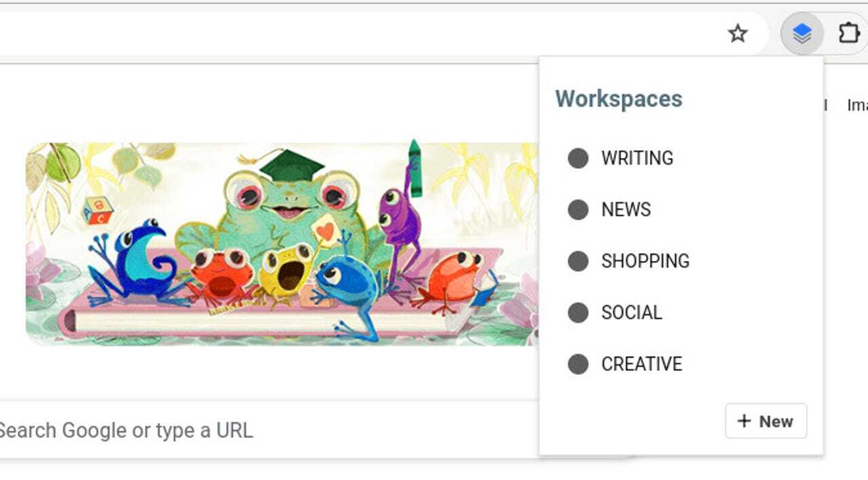Click the Images link at top right

[857, 105]
